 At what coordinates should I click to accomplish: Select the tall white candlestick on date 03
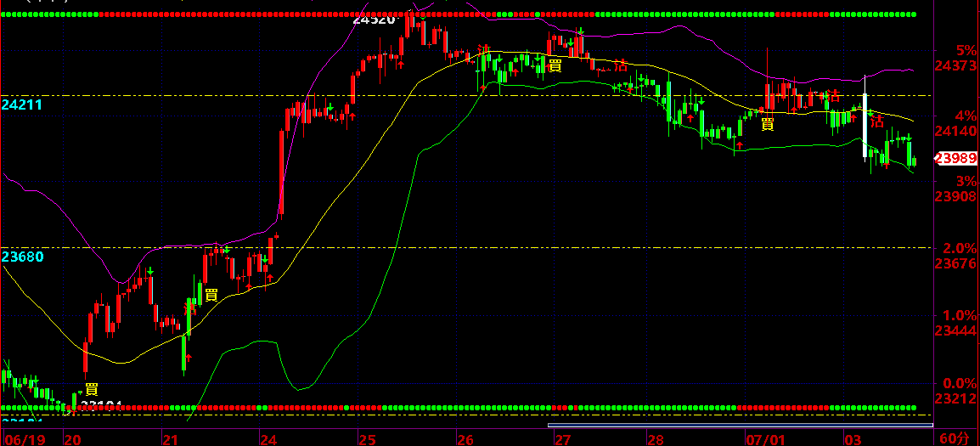(x=865, y=125)
